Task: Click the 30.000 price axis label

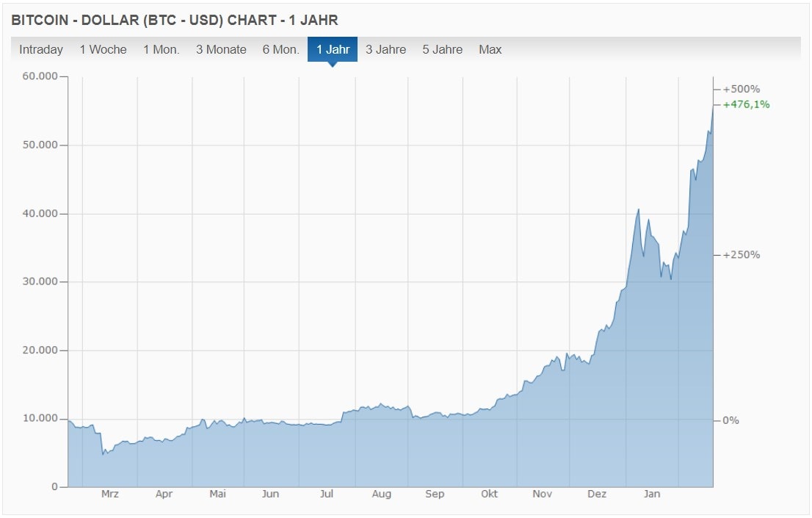Action: pyautogui.click(x=40, y=281)
